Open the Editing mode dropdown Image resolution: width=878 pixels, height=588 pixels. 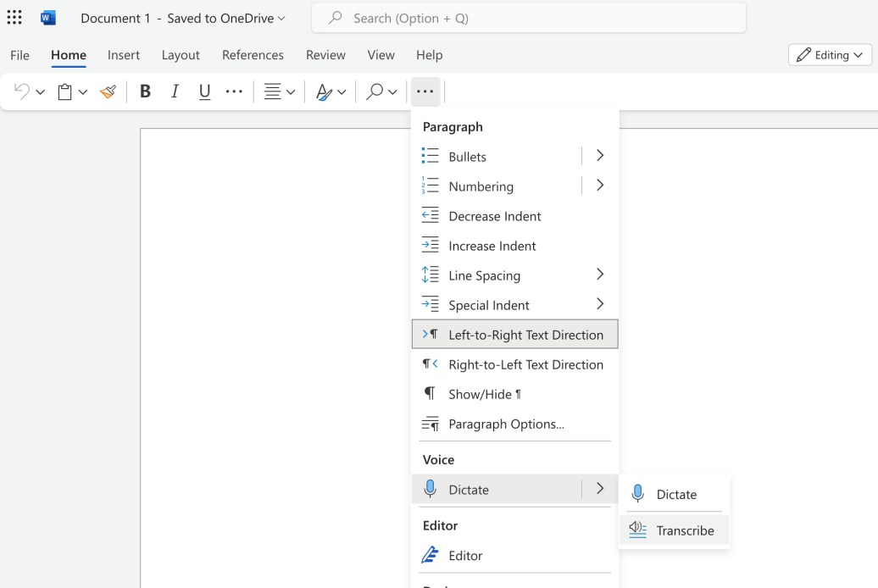pos(829,54)
